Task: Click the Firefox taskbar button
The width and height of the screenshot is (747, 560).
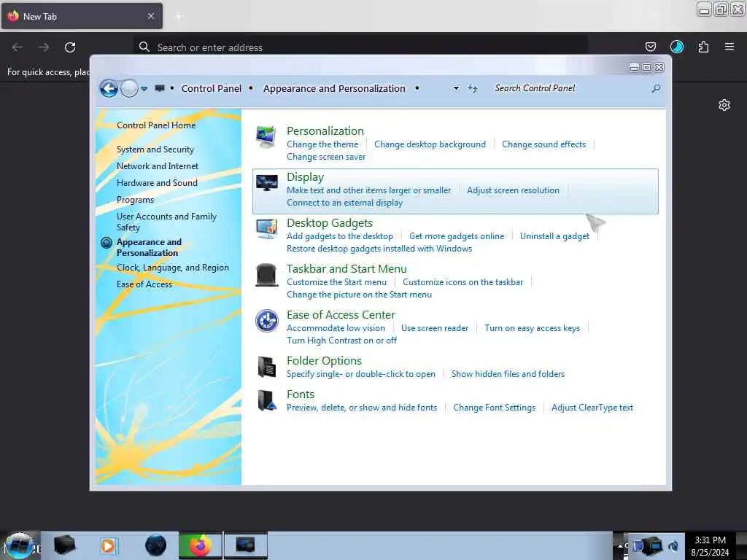Action: tap(200, 545)
